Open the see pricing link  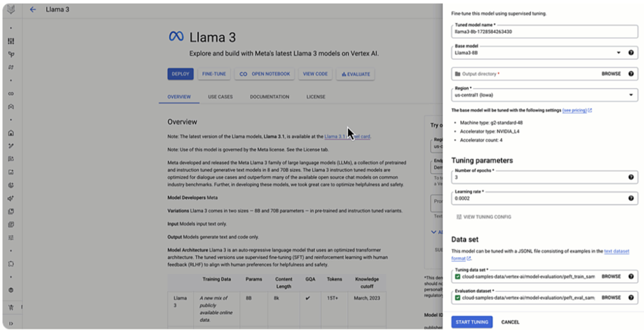pos(575,110)
